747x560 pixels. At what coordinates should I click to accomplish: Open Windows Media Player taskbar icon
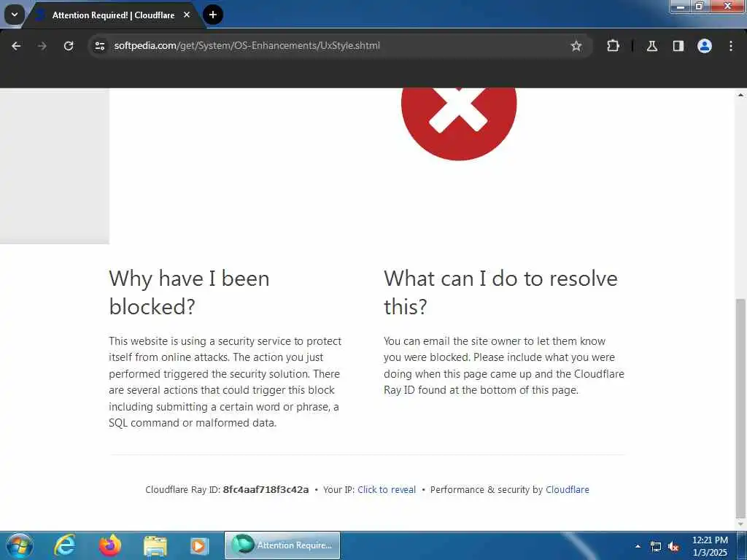pyautogui.click(x=199, y=546)
